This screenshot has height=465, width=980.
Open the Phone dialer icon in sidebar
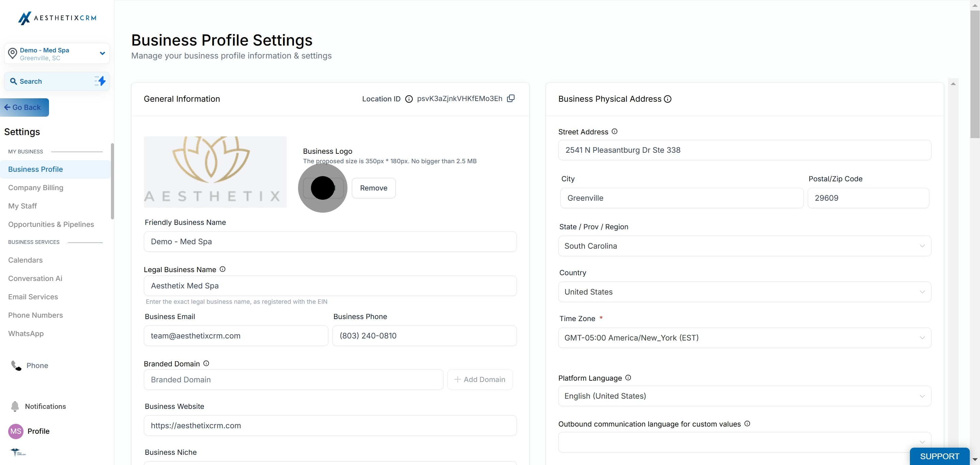tap(16, 365)
